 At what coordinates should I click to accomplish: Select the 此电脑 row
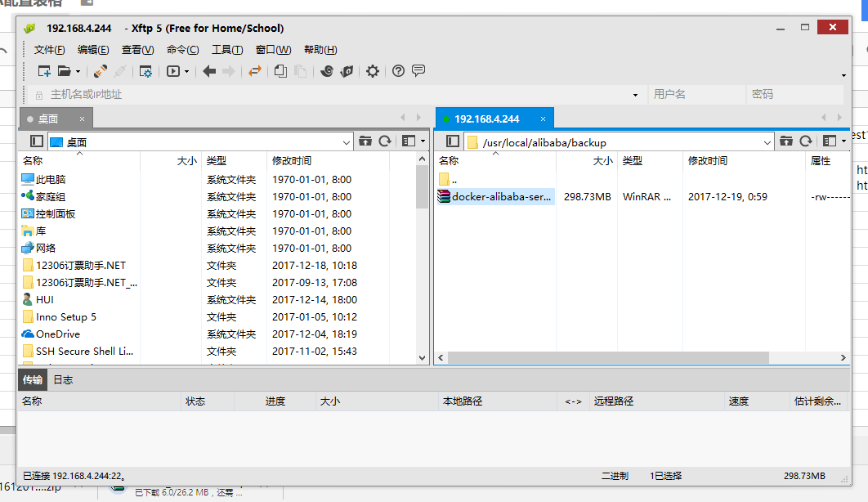coord(43,179)
